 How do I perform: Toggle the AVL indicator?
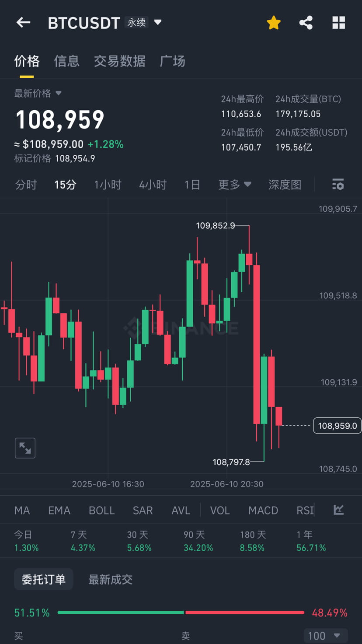(x=181, y=511)
